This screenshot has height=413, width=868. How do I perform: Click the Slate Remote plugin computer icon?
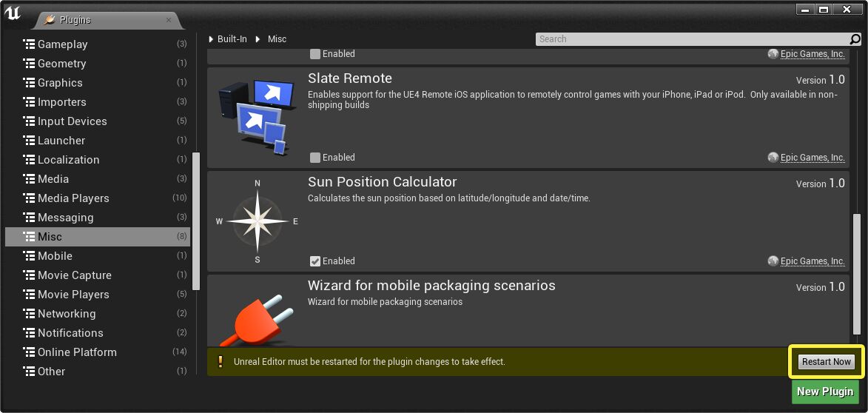pyautogui.click(x=258, y=118)
